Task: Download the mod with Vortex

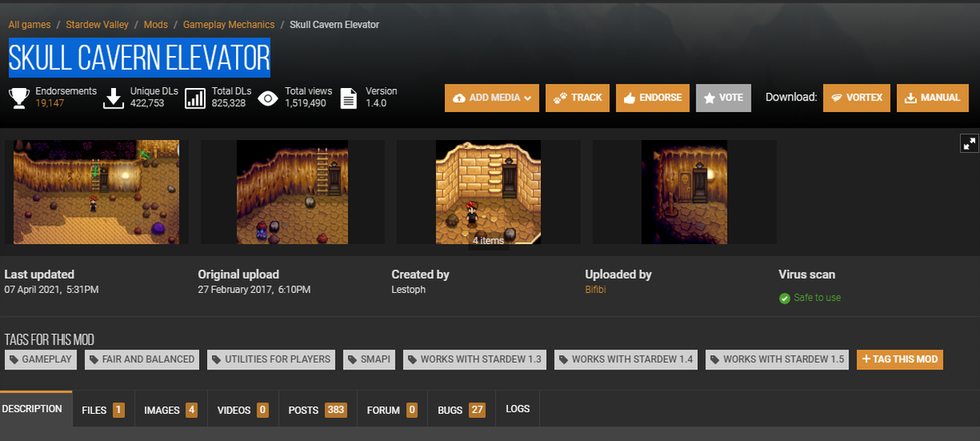Action: tap(856, 98)
